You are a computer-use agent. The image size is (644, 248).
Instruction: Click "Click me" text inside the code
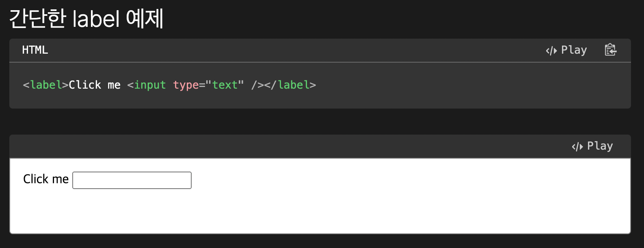pyautogui.click(x=94, y=85)
